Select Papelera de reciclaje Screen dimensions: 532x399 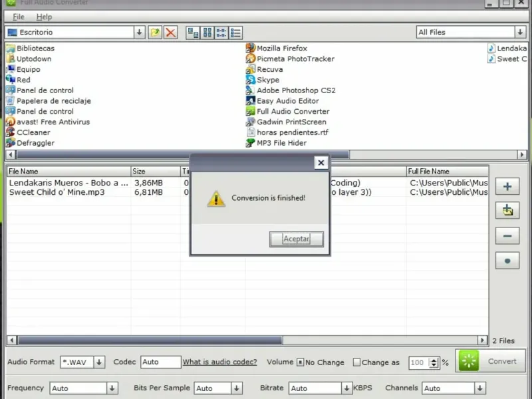tap(49, 101)
